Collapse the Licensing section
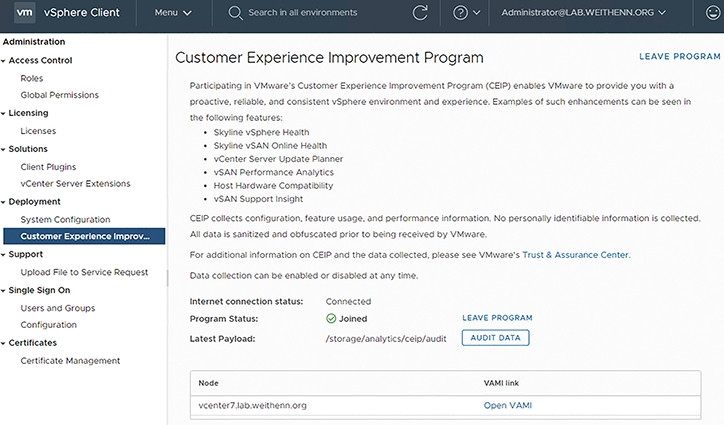This screenshot has height=425, width=724. (3, 114)
